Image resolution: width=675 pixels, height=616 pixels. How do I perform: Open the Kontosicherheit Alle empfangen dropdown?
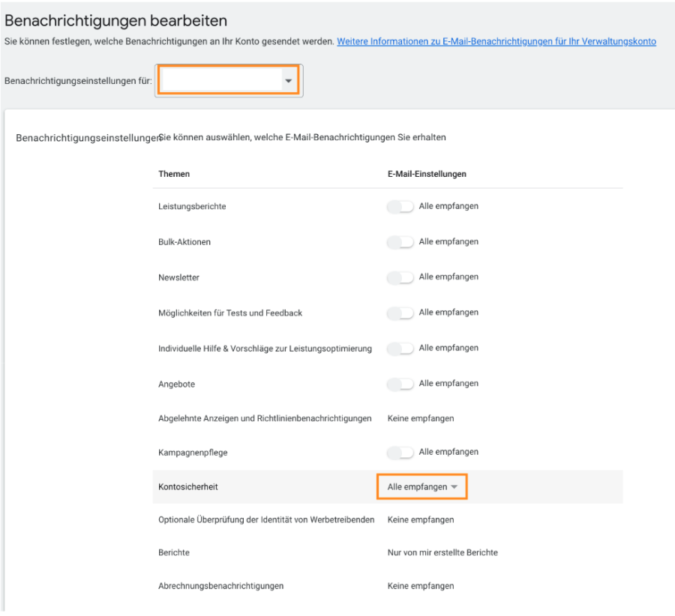421,486
